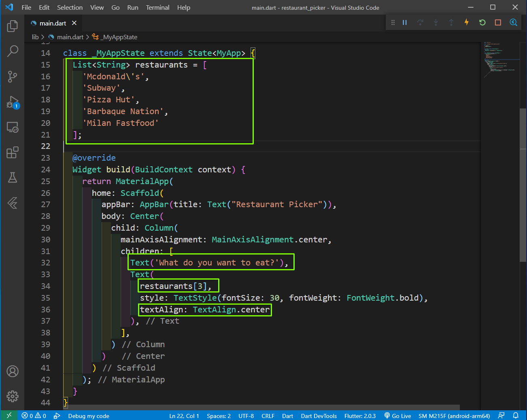
Task: Open errors and warnings count in status bar
Action: 34,416
